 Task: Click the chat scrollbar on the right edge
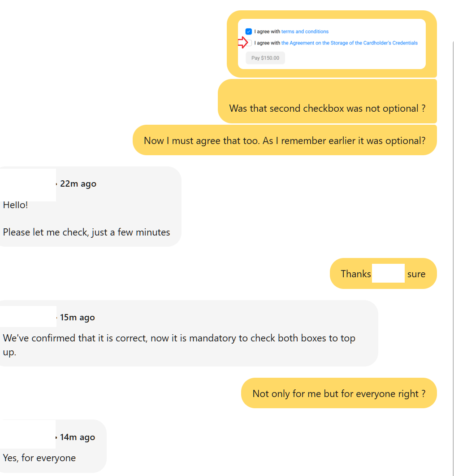pyautogui.click(x=453, y=258)
